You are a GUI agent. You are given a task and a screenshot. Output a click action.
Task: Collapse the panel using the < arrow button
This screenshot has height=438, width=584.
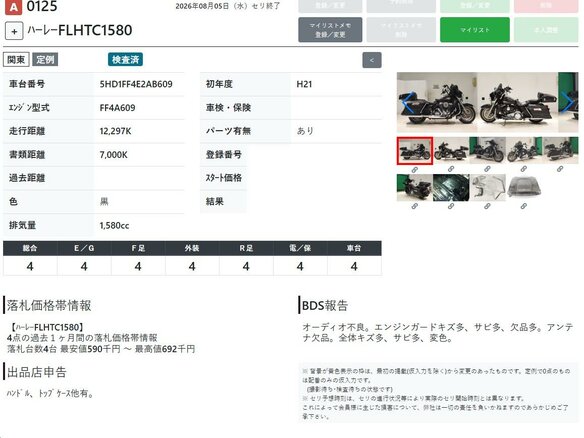point(372,60)
